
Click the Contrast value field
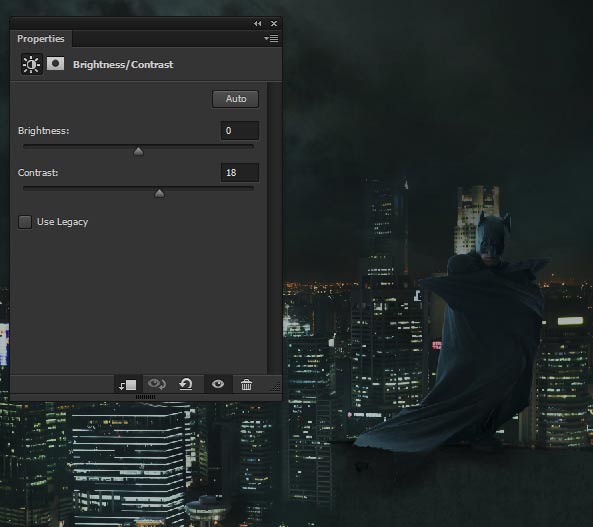click(240, 173)
